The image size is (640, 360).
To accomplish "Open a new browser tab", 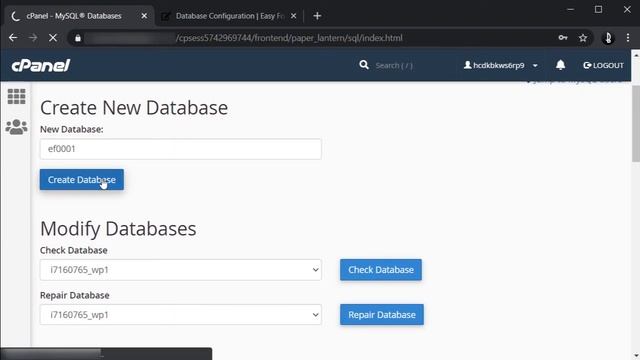I will click(x=317, y=16).
